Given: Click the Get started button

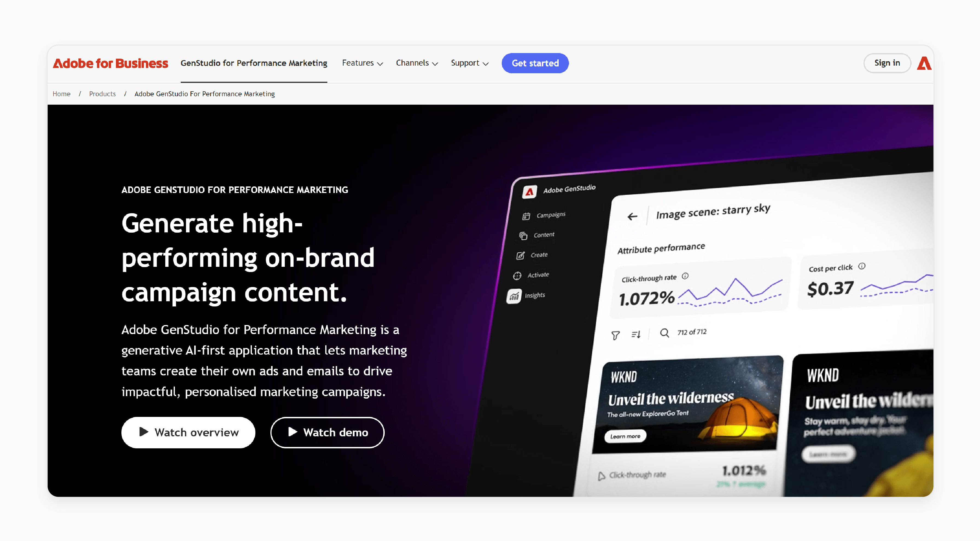Looking at the screenshot, I should click(535, 63).
